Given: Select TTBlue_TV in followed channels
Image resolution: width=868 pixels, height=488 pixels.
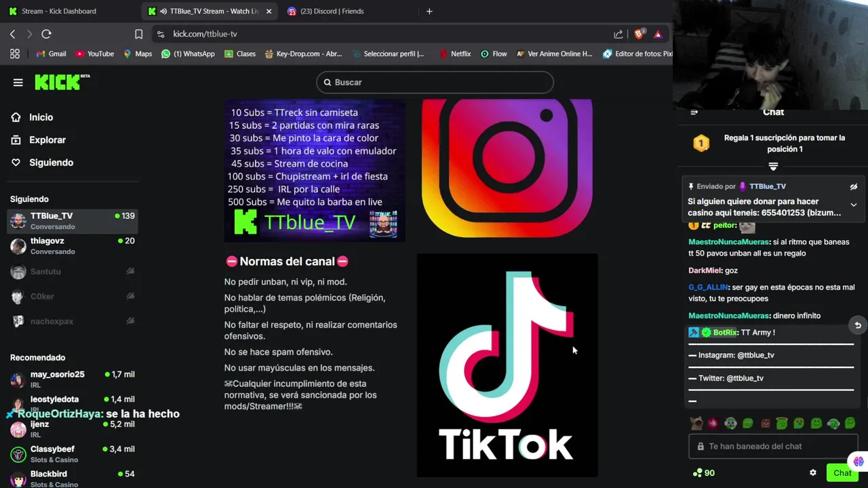Looking at the screenshot, I should [x=73, y=221].
